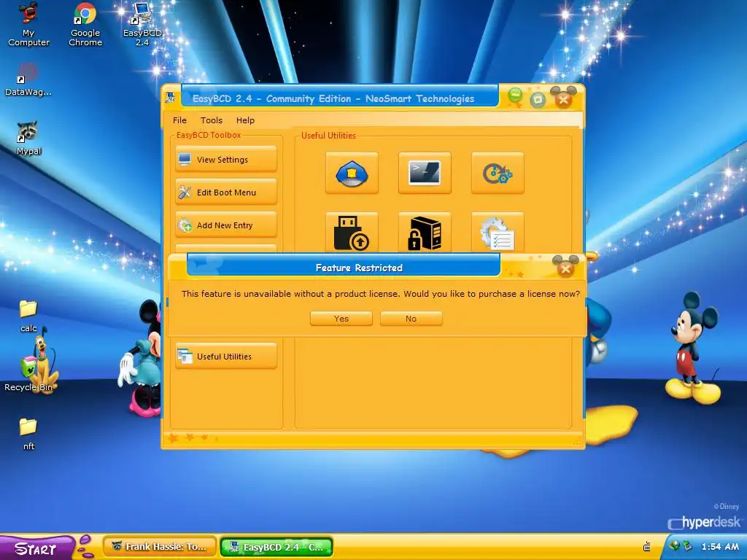747x560 pixels.
Task: Open the gears refresh utility icon
Action: pyautogui.click(x=498, y=173)
